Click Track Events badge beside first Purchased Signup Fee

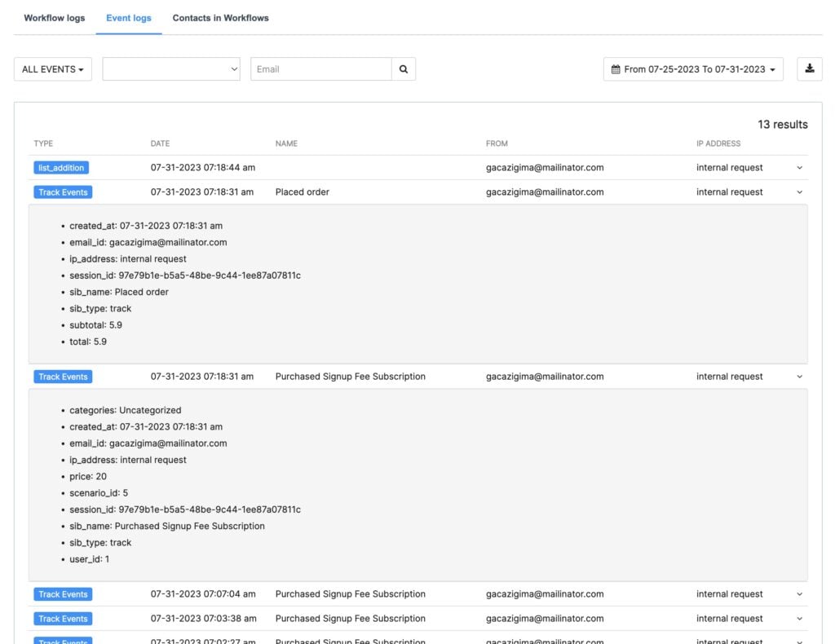pos(63,377)
